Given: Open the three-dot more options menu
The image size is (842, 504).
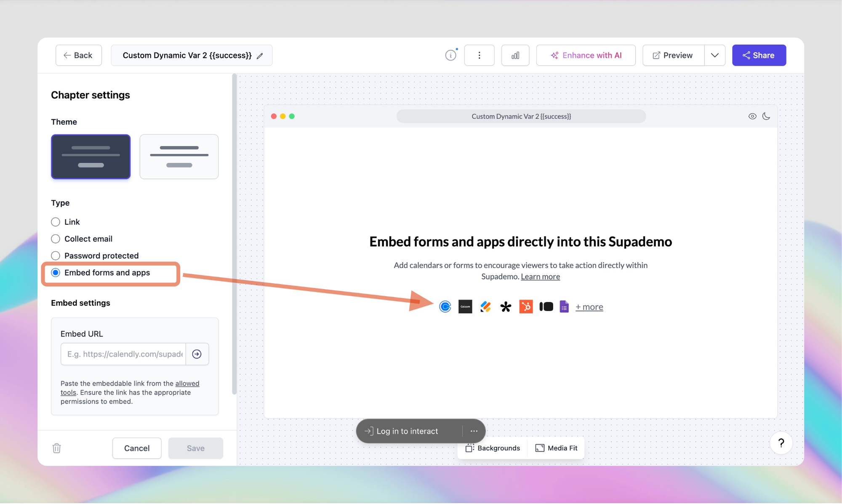Looking at the screenshot, I should [479, 55].
